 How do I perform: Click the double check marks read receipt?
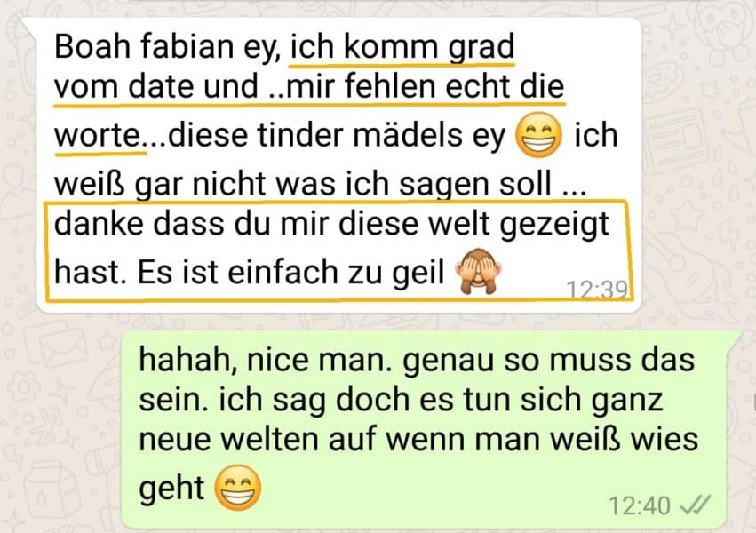click(x=695, y=505)
